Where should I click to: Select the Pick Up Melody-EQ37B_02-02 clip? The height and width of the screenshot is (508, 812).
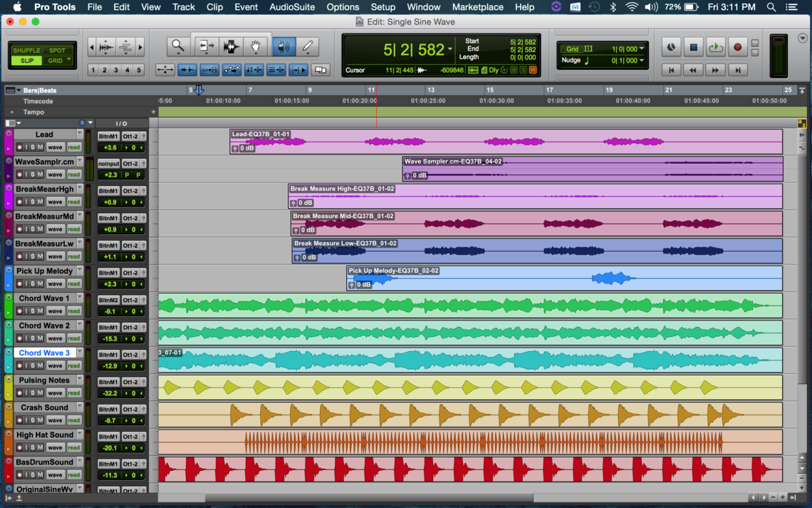click(x=564, y=278)
